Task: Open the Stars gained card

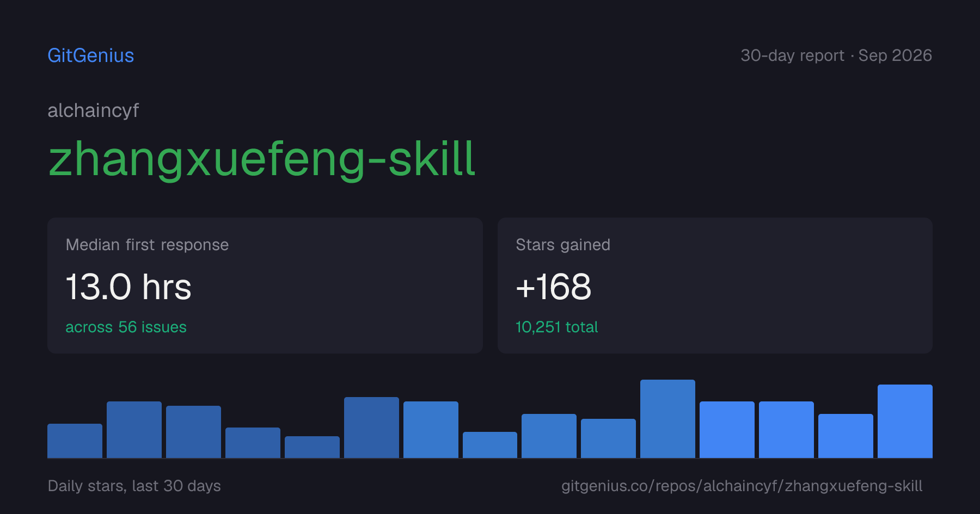Action: [715, 286]
